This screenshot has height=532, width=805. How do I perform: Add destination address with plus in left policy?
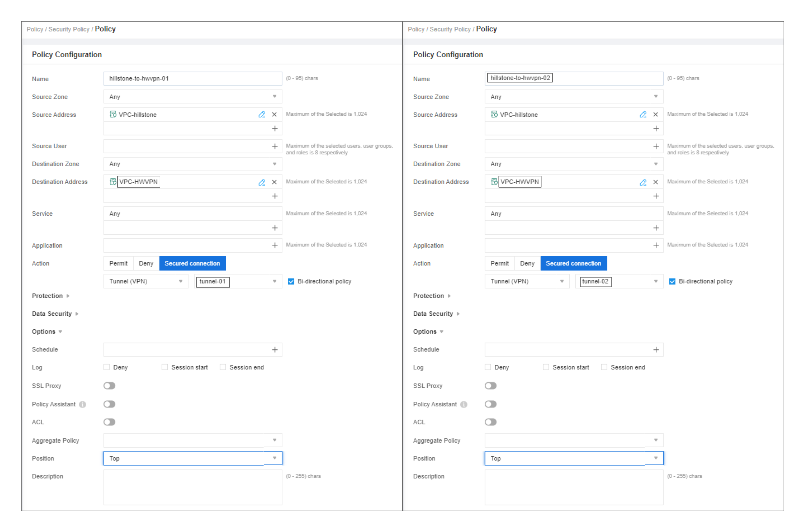click(275, 196)
